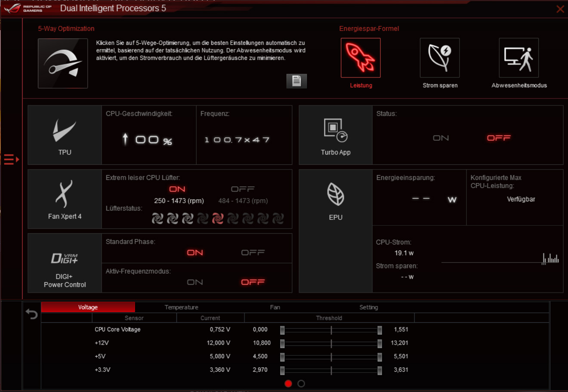Image resolution: width=568 pixels, height=392 pixels.
Task: Open the TPU module tile
Action: [65, 135]
